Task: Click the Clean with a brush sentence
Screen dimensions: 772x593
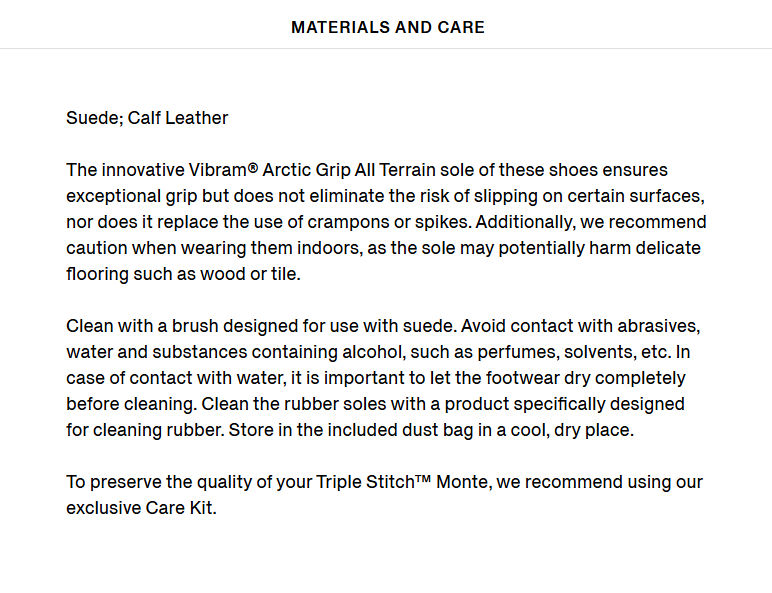Action: click(261, 326)
